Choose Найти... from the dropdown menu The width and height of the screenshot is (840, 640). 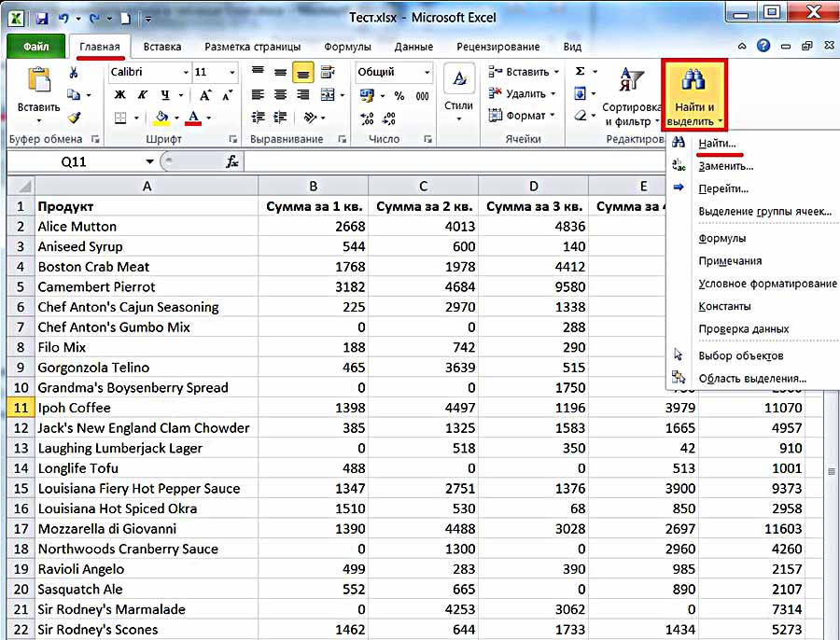[x=717, y=144]
